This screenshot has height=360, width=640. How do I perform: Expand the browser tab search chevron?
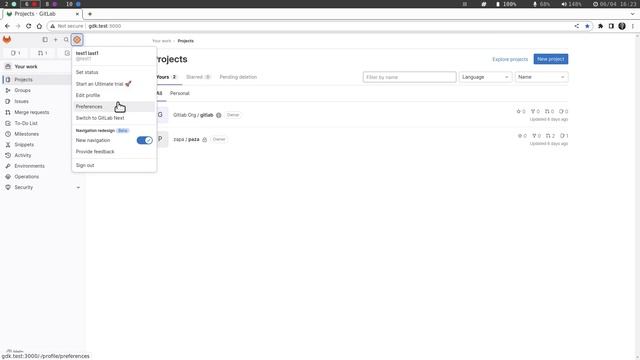coord(633,14)
